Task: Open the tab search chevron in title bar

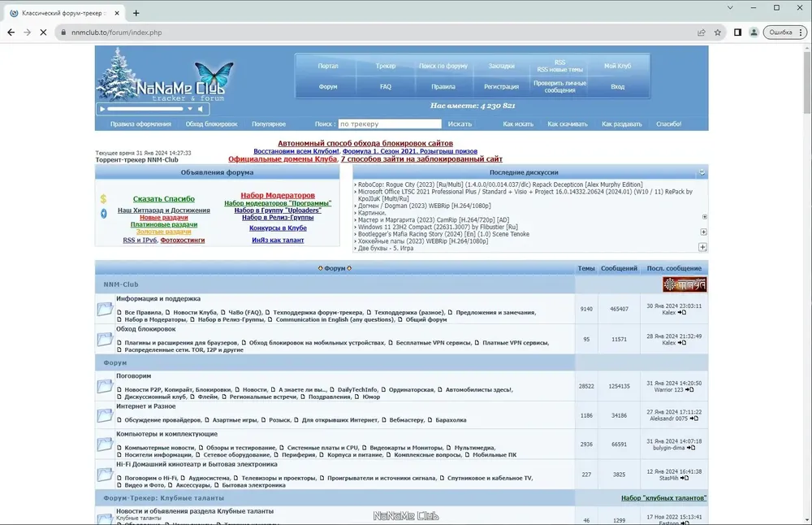Action: click(730, 8)
